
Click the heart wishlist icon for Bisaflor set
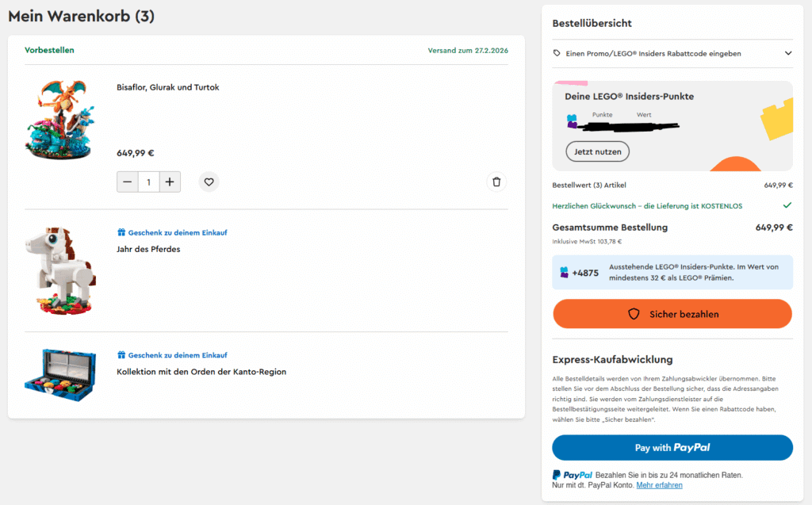[x=209, y=182]
